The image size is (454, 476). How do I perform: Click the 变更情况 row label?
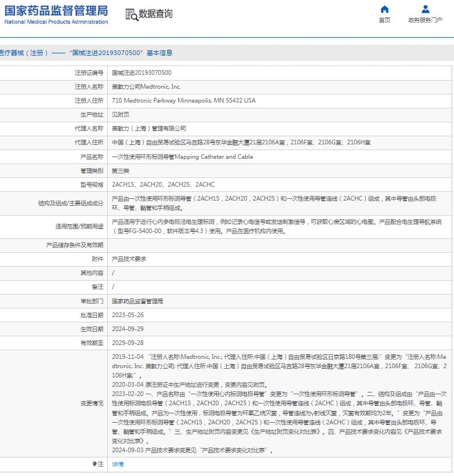[x=92, y=404]
